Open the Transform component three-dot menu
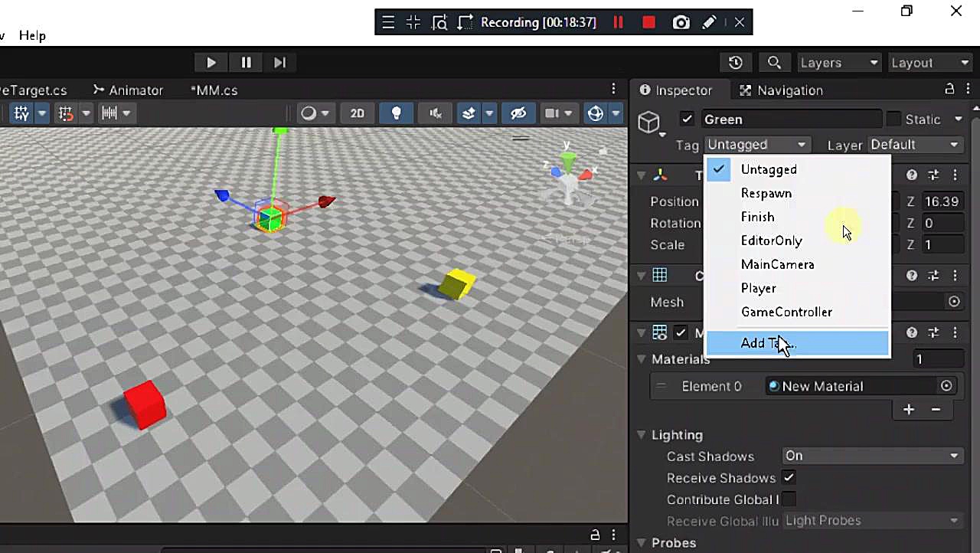Screen dimensions: 980x553 pos(955,175)
